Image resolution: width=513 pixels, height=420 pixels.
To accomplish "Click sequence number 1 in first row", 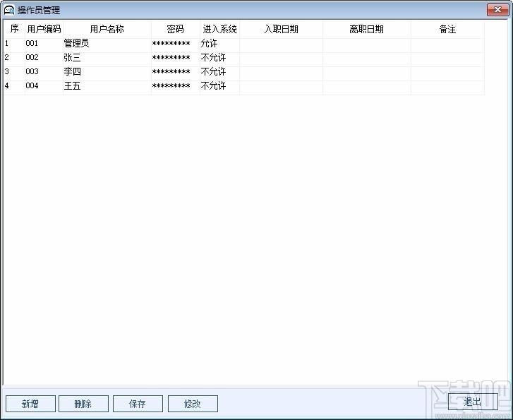I will (7, 43).
